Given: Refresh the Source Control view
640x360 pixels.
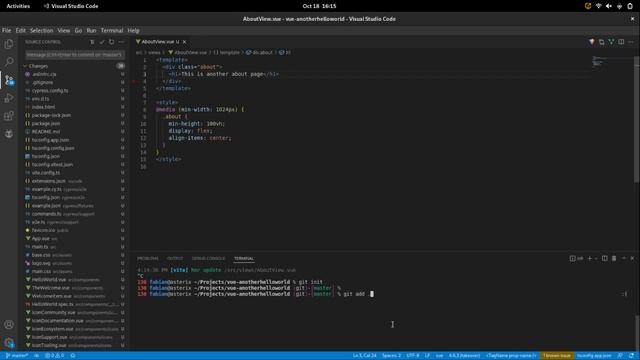Looking at the screenshot, I should [111, 42].
